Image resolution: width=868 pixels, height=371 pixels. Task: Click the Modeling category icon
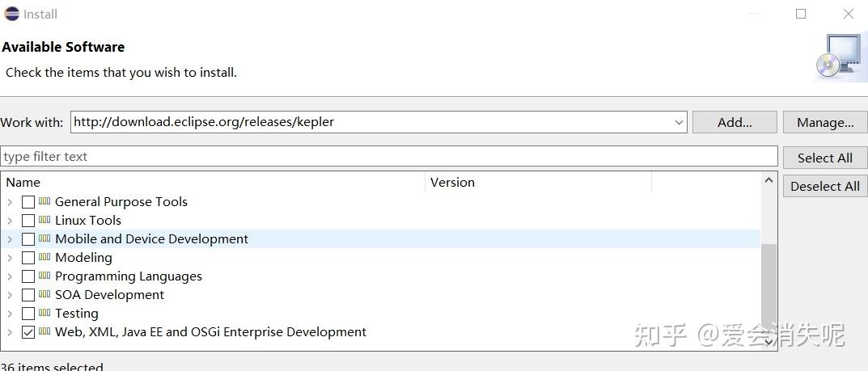[44, 257]
